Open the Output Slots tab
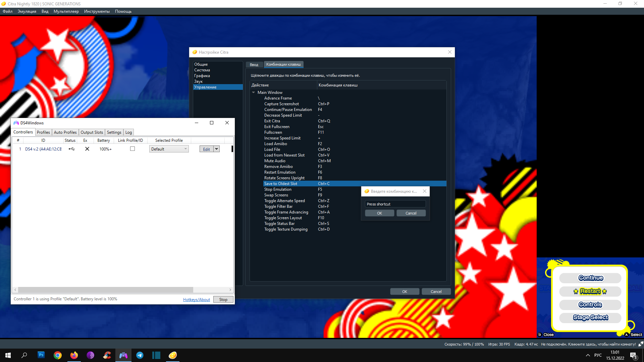Screen dimensions: 644x362 (92, 132)
